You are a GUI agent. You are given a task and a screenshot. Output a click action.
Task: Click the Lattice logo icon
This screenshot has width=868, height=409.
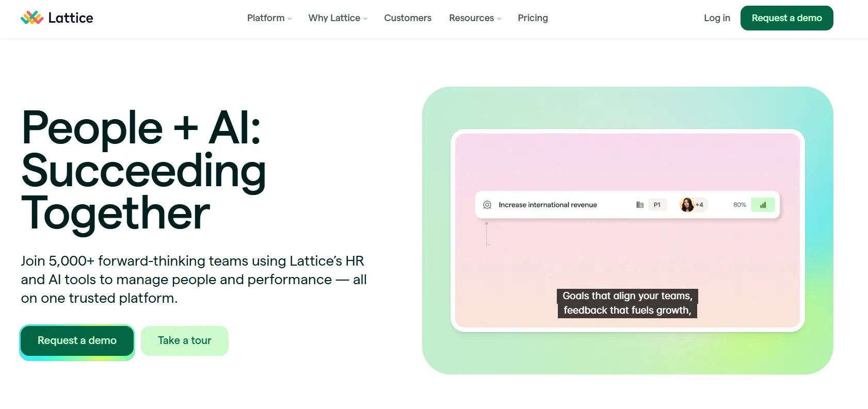pos(32,18)
